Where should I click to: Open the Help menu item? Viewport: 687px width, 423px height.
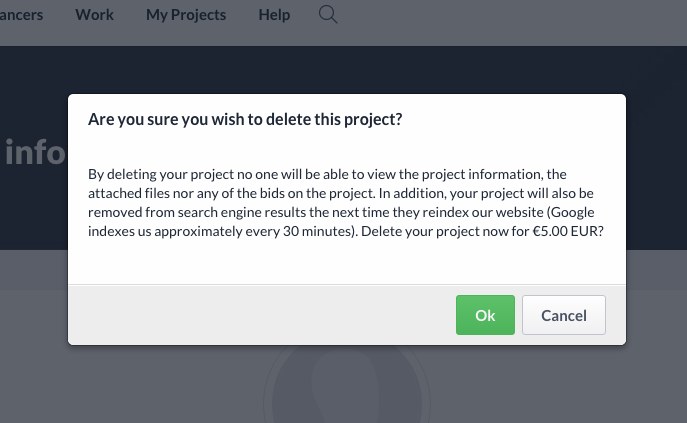pyautogui.click(x=274, y=15)
